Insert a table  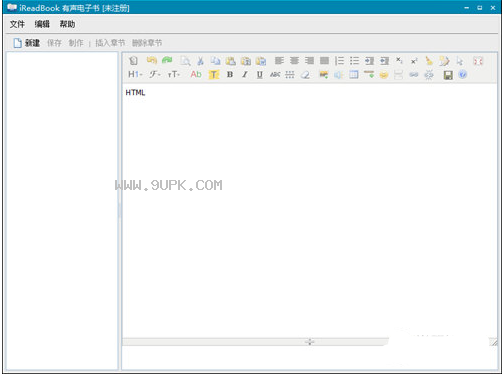coord(354,74)
